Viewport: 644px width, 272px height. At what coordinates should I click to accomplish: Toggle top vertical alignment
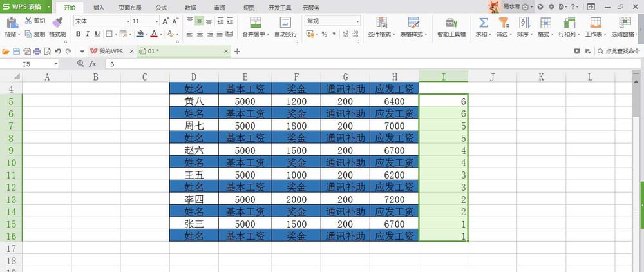[190, 21]
